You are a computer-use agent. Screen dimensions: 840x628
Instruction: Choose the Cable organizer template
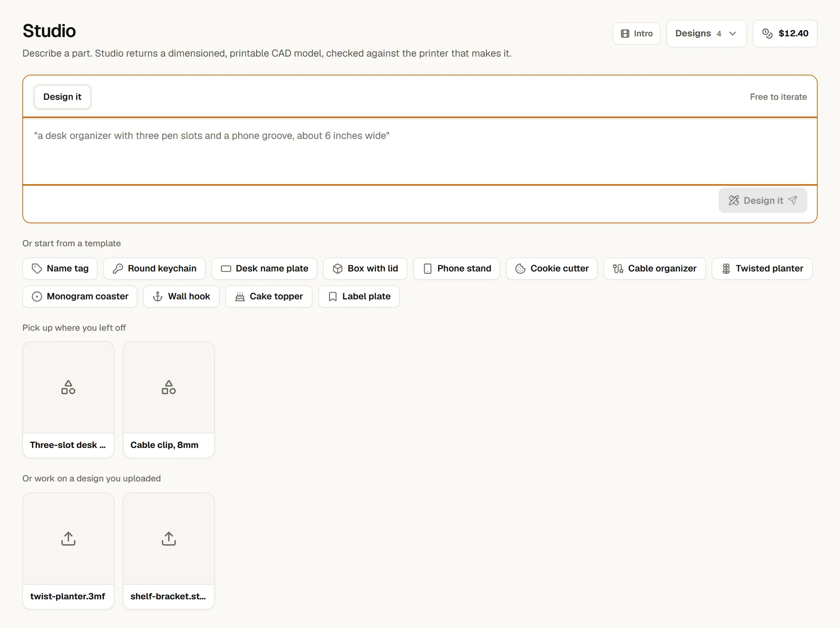(x=655, y=269)
